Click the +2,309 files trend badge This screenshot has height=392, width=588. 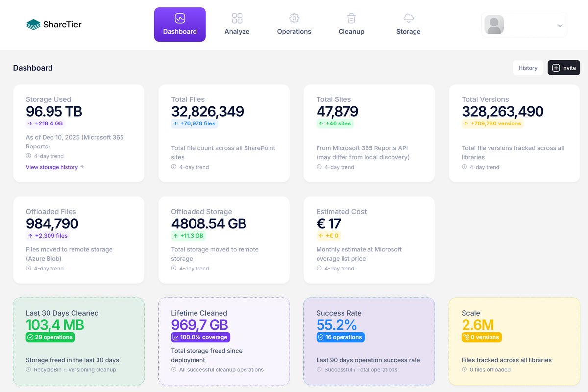48,236
